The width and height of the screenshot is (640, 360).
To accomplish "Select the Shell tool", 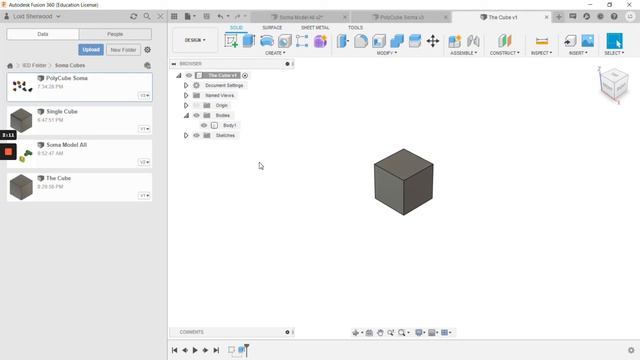I will [x=379, y=41].
